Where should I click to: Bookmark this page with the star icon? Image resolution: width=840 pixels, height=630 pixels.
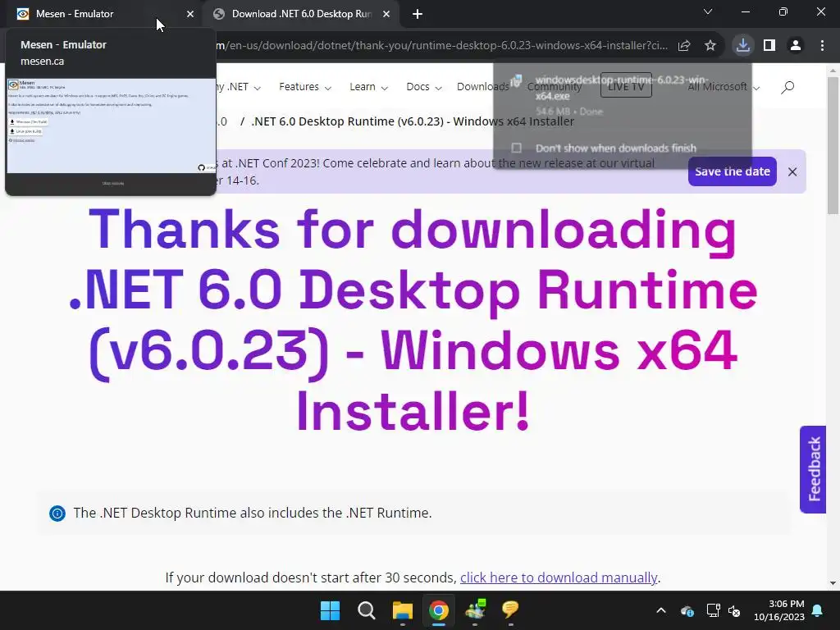710,46
